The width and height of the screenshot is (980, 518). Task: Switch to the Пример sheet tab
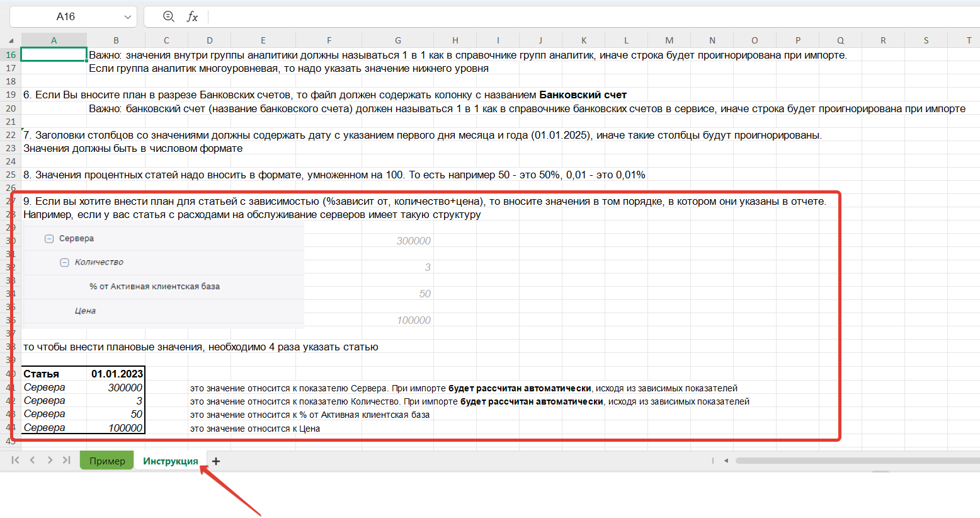(107, 461)
